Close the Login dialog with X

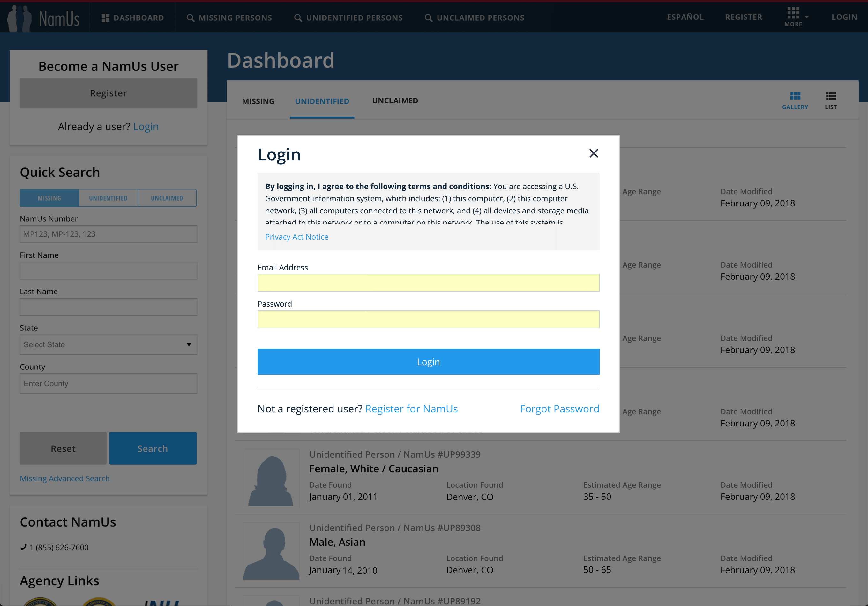pos(594,153)
